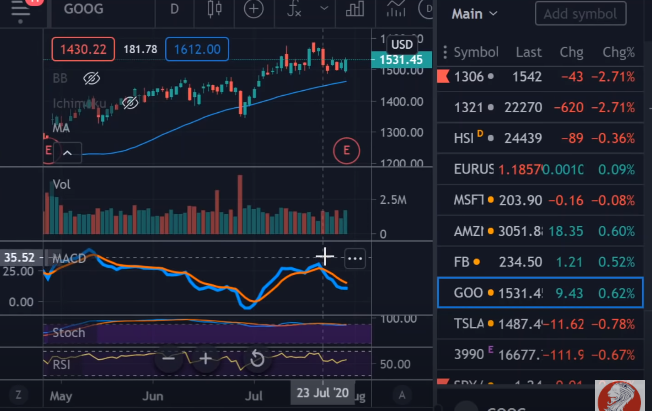
Task: Sort watchlist by Symbol column
Action: (476, 52)
